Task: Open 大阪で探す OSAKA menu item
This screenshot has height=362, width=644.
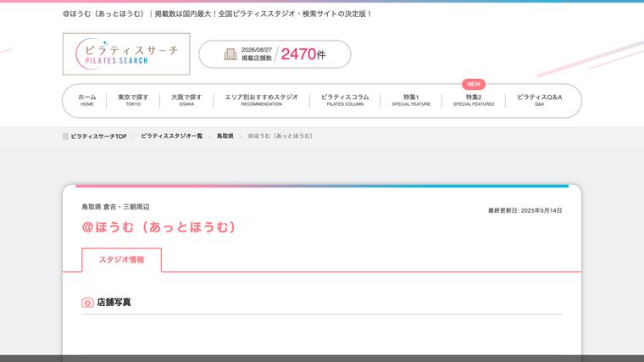Action: coord(186,100)
